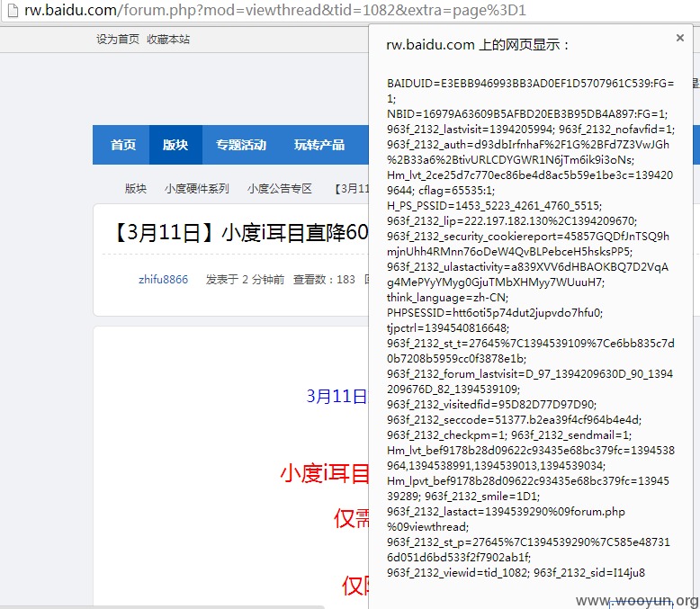This screenshot has height=609, width=700.
Task: Click the 963f_2132_sendmail=1 cookie text
Action: (x=571, y=434)
